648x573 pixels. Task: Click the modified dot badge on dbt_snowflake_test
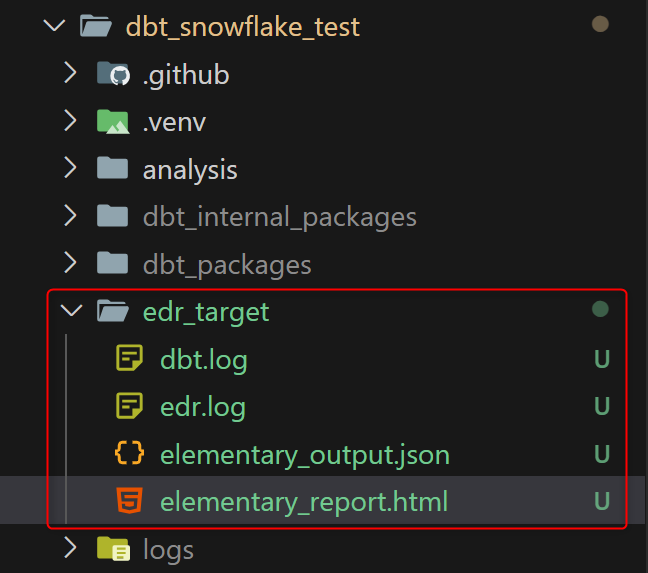(600, 24)
